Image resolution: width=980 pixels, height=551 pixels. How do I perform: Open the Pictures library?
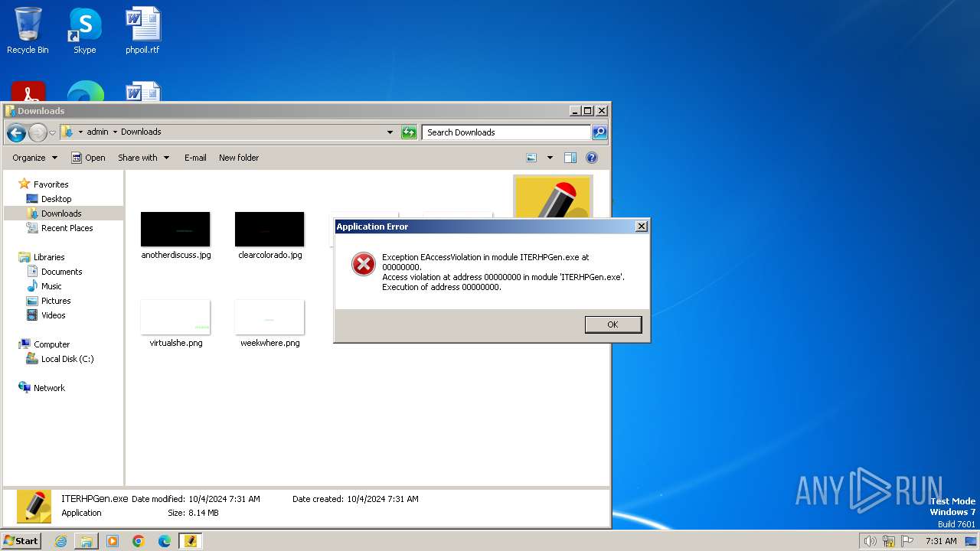[x=56, y=301]
